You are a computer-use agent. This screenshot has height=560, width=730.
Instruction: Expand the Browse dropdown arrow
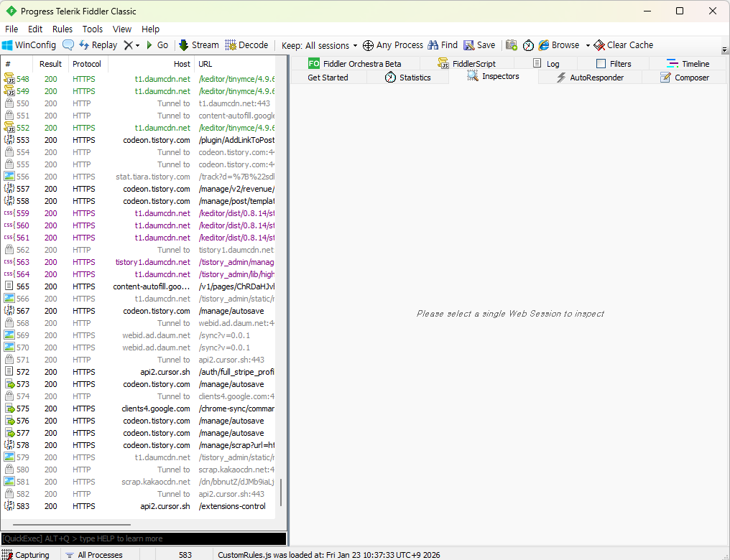click(x=588, y=45)
